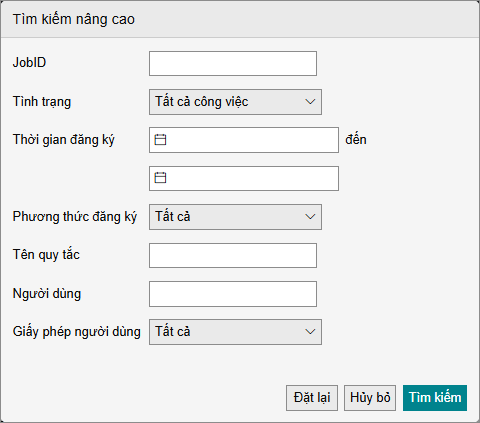Image resolution: width=480 pixels, height=423 pixels.
Task: Click the Hủy bỏ cancel button
Action: click(370, 398)
